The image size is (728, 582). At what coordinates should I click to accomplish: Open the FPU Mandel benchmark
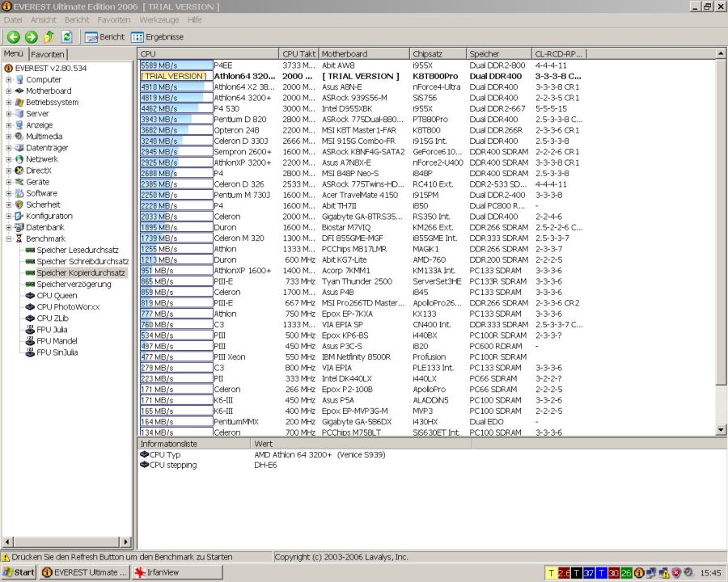(57, 341)
